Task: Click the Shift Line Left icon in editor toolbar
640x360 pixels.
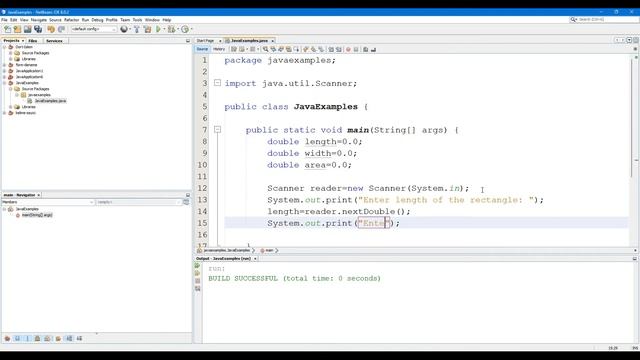Action: click(331, 49)
